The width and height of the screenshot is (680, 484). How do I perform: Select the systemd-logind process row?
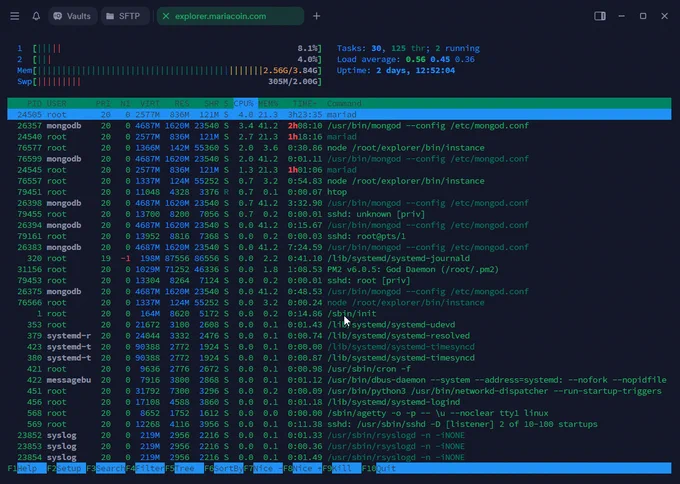pos(339,402)
